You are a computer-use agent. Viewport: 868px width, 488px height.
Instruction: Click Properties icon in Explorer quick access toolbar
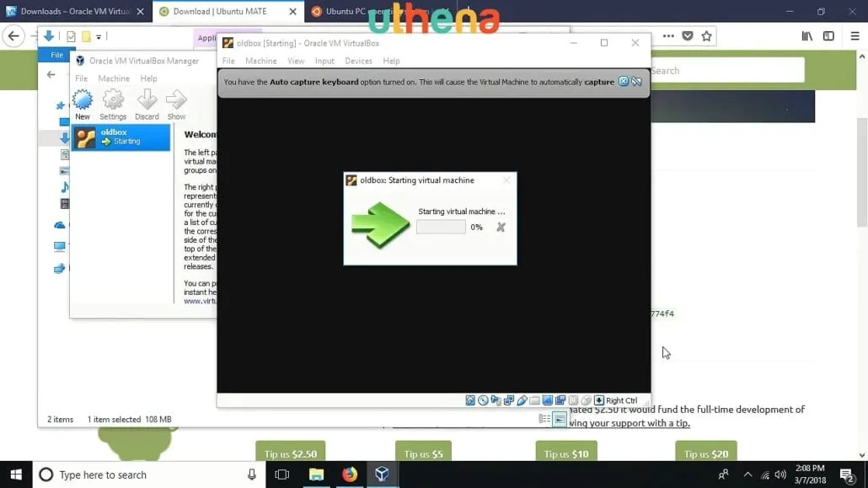(71, 36)
